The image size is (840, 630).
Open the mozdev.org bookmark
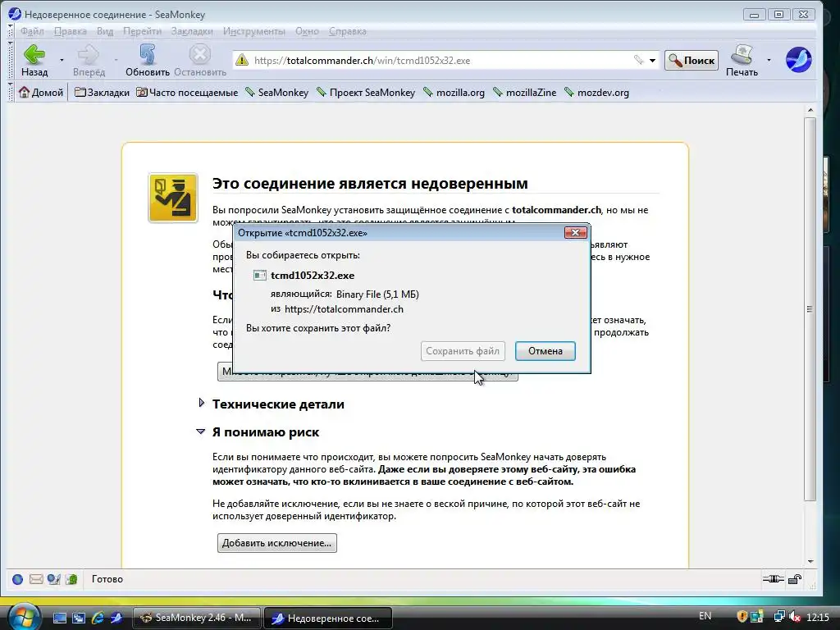point(597,92)
